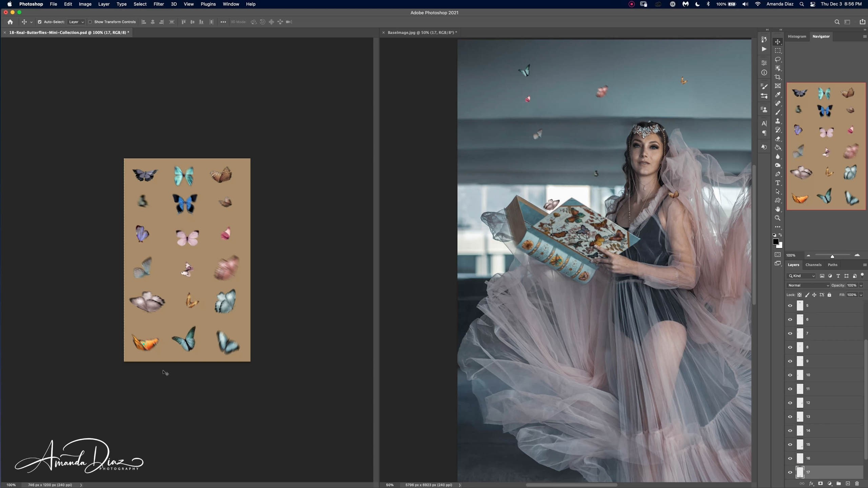Viewport: 868px width, 488px height.
Task: Switch to the Channels tab
Action: coord(813,265)
